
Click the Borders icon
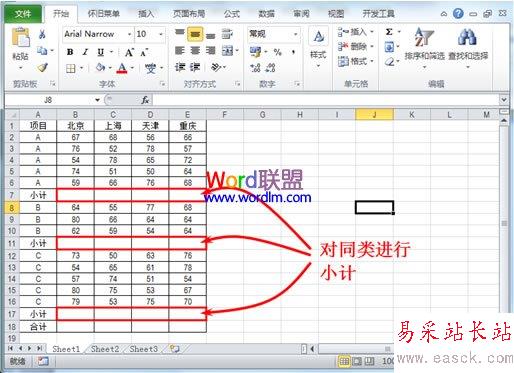[x=71, y=68]
